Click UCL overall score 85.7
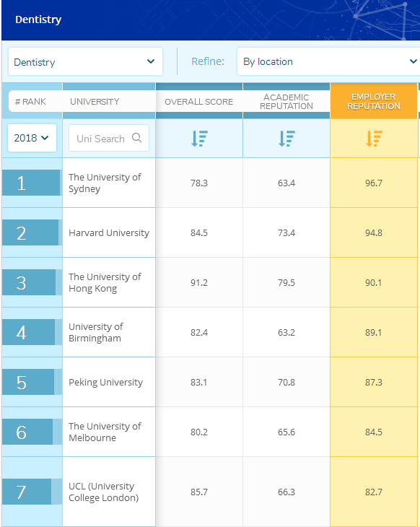Screen dimensions: 420x527 click(199, 492)
